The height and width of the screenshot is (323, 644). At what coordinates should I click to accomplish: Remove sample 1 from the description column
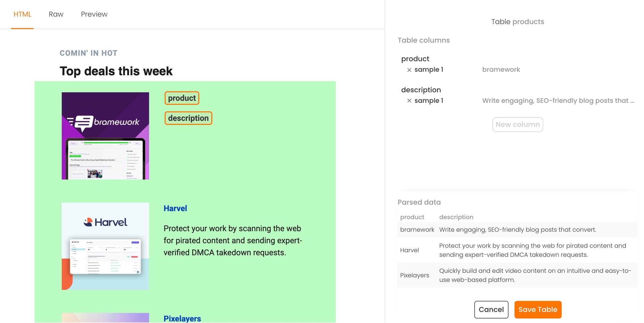409,100
